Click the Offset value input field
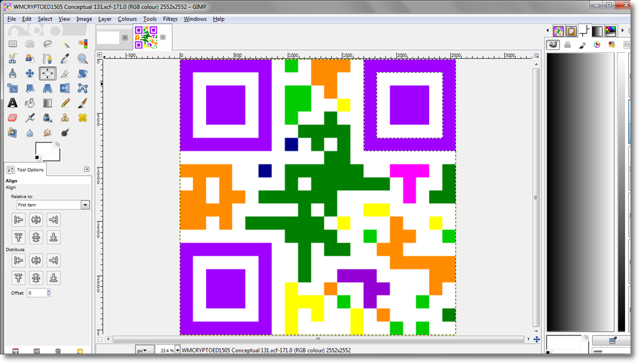Image resolution: width=640 pixels, height=364 pixels. [37, 292]
